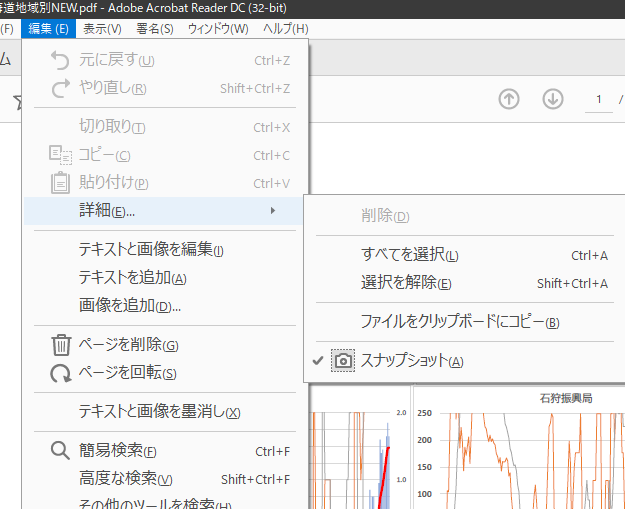Choose 選択を解除(E) in submenu
The height and width of the screenshot is (509, 625).
[x=465, y=283]
